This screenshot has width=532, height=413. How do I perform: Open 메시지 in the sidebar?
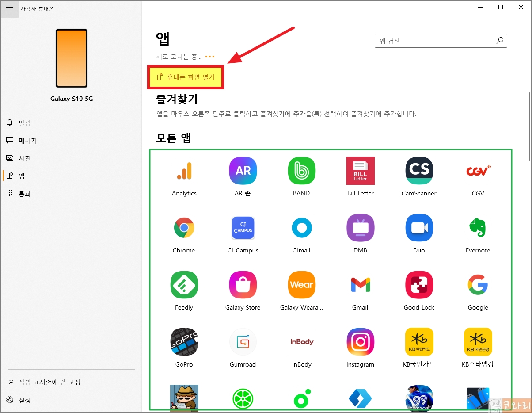coord(71,141)
